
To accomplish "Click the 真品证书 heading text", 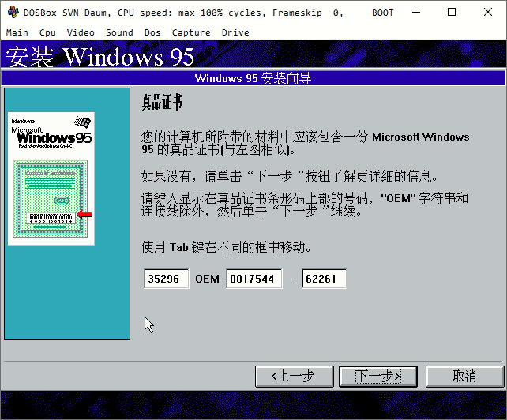I will pos(162,102).
